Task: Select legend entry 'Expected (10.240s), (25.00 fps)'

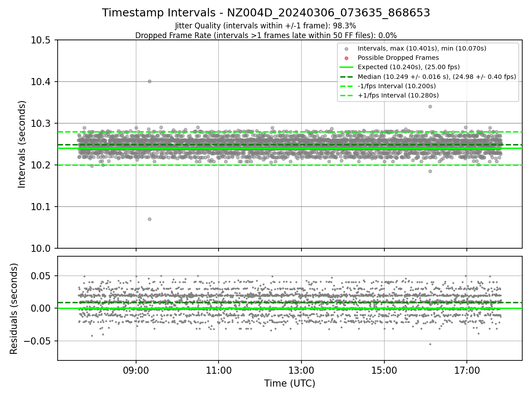Action: 409,67
